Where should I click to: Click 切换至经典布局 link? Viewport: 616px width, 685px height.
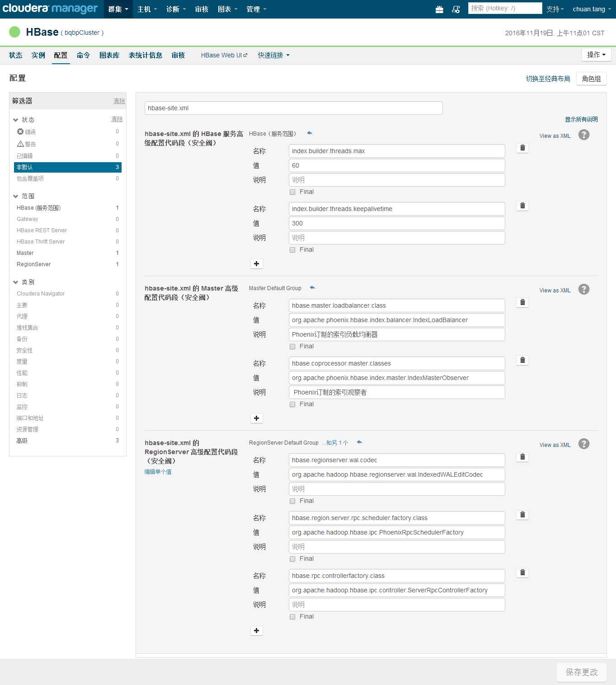click(548, 79)
